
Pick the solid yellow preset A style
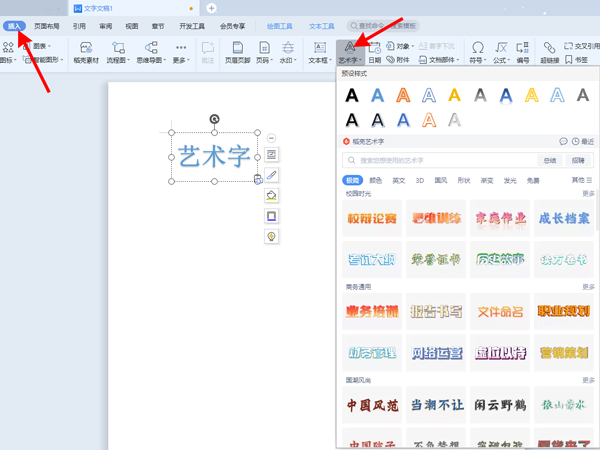(454, 96)
